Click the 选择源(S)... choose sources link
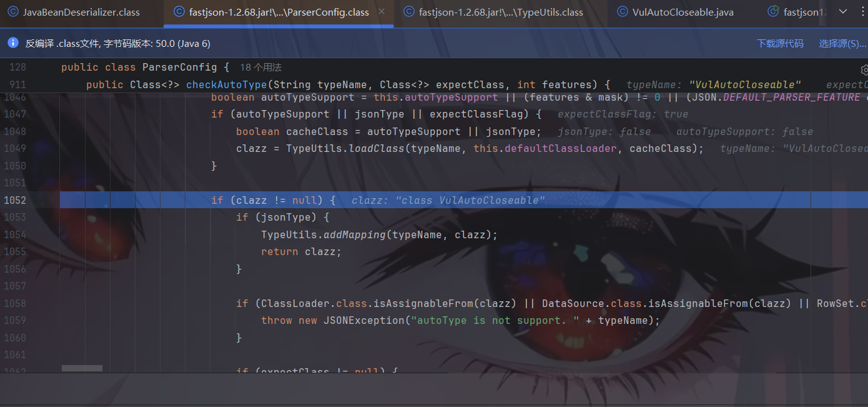This screenshot has width=868, height=407. 842,43
